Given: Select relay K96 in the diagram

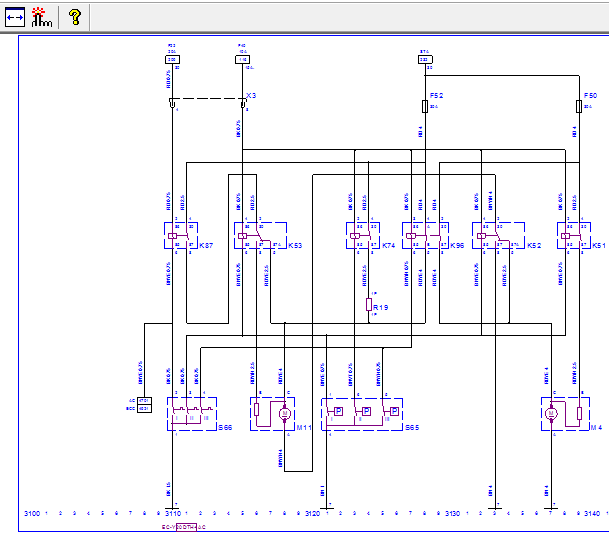Looking at the screenshot, I should click(425, 235).
